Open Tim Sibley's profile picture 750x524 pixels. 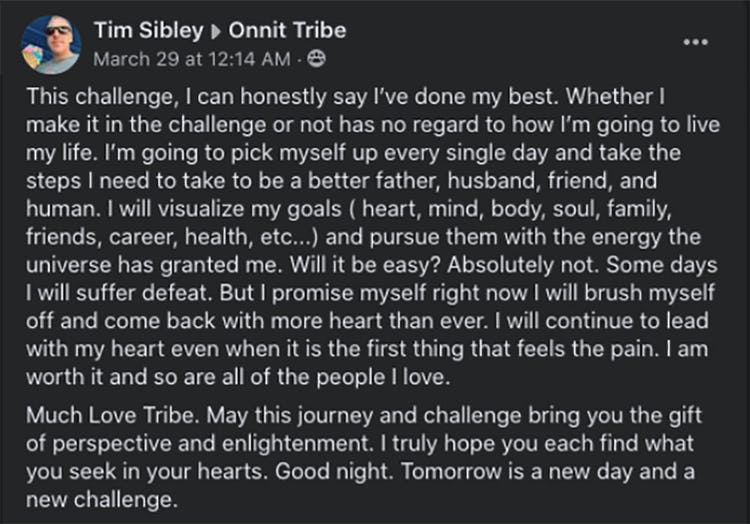[50, 44]
